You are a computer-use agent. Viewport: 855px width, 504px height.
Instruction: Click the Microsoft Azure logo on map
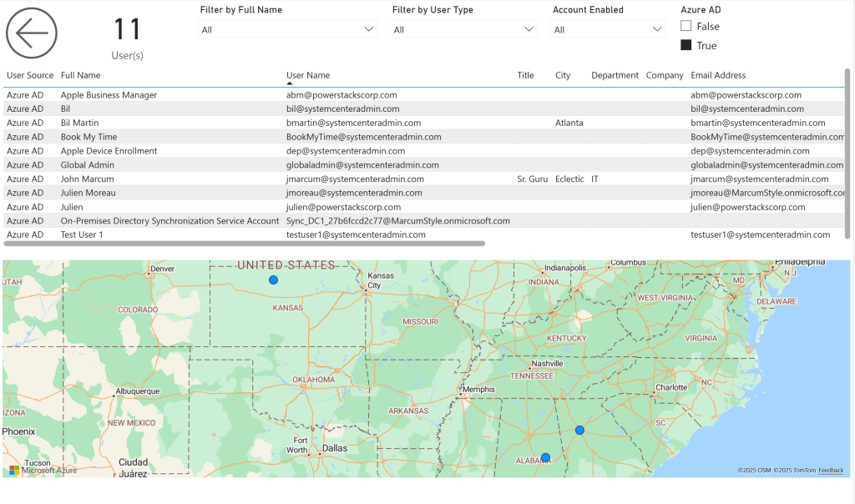(43, 470)
